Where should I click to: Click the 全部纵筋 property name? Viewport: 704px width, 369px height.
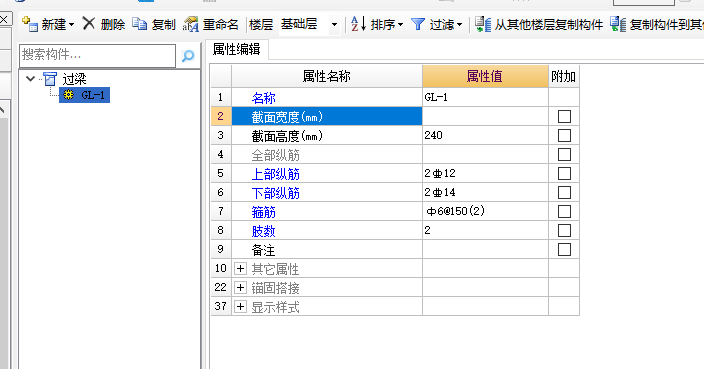coord(275,155)
